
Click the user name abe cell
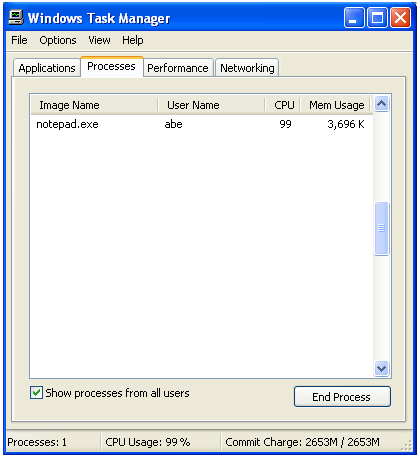(173, 124)
